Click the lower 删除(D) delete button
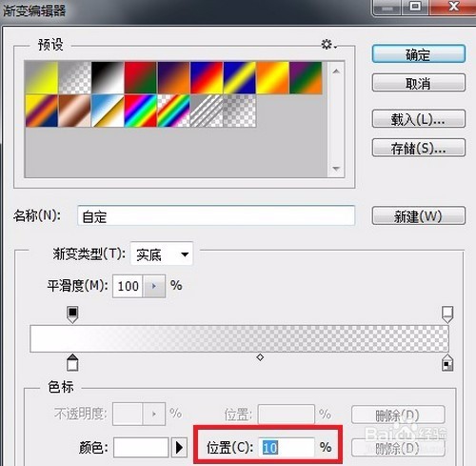476x466 pixels. pos(398,448)
